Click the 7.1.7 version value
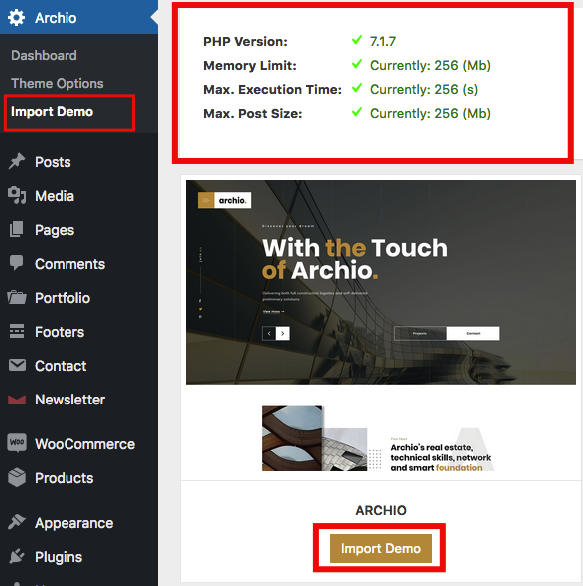583x586 pixels. [x=383, y=41]
